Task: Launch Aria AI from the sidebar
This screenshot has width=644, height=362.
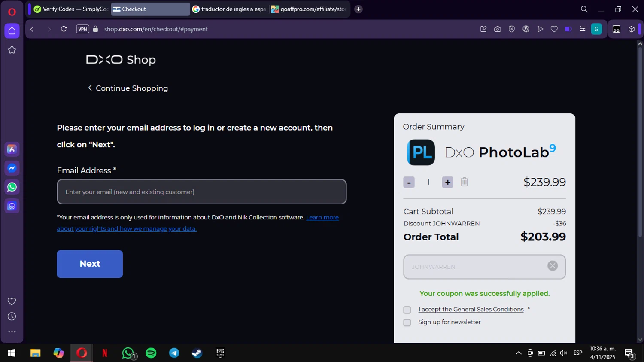Action: [12, 149]
